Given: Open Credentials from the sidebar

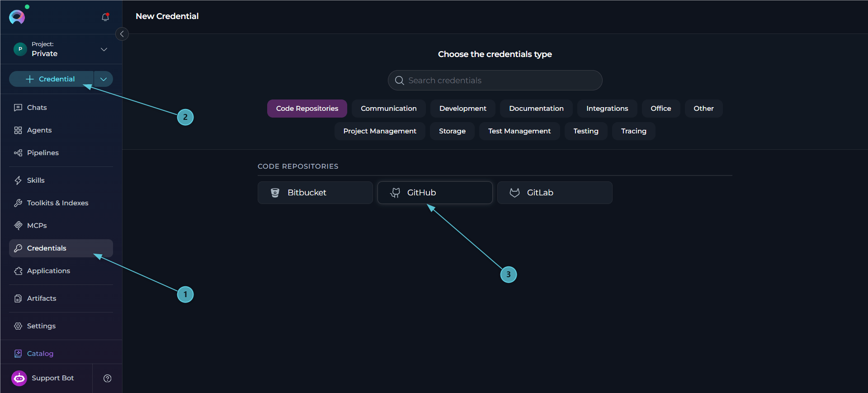Looking at the screenshot, I should click(61, 248).
